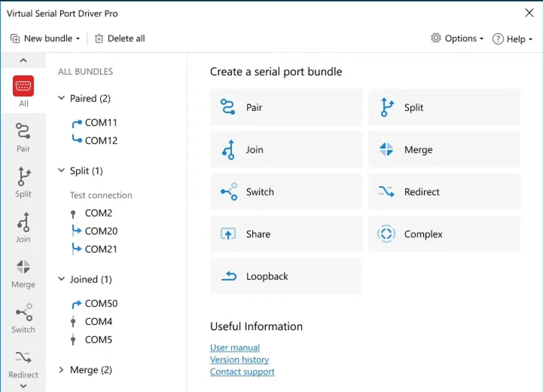The image size is (543, 392).
Task: Create a Loopback serial port bundle
Action: pos(286,276)
